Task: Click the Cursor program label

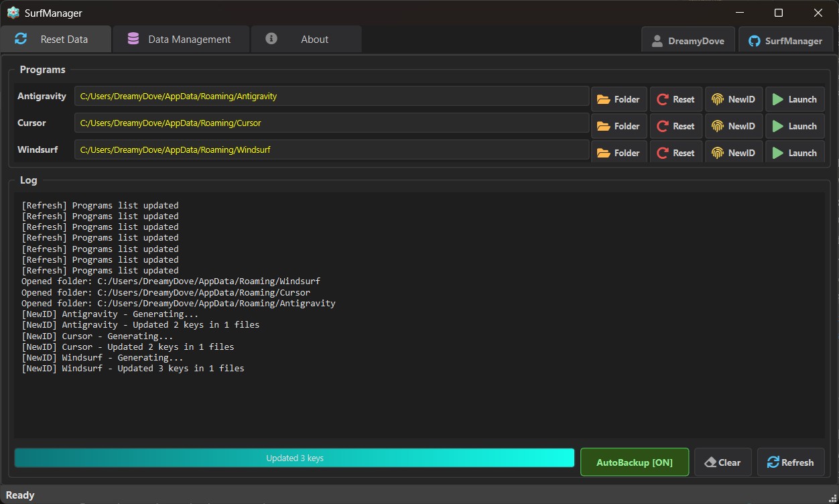Action: pos(31,123)
